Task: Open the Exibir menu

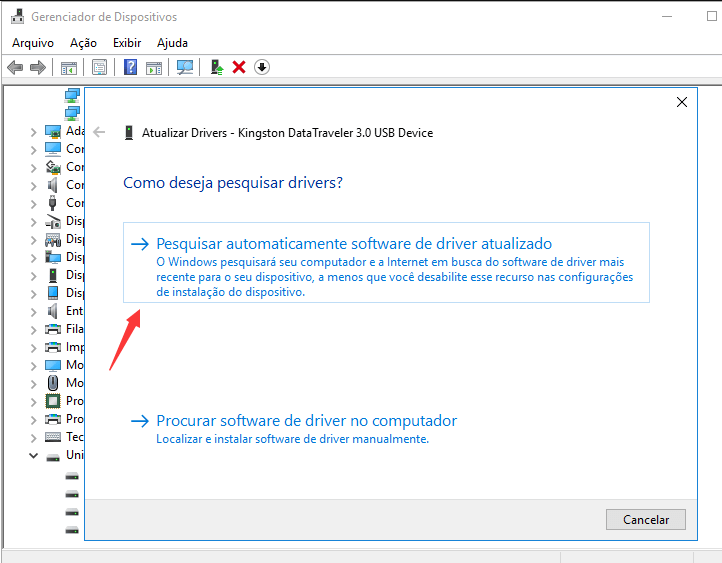Action: coord(127,43)
